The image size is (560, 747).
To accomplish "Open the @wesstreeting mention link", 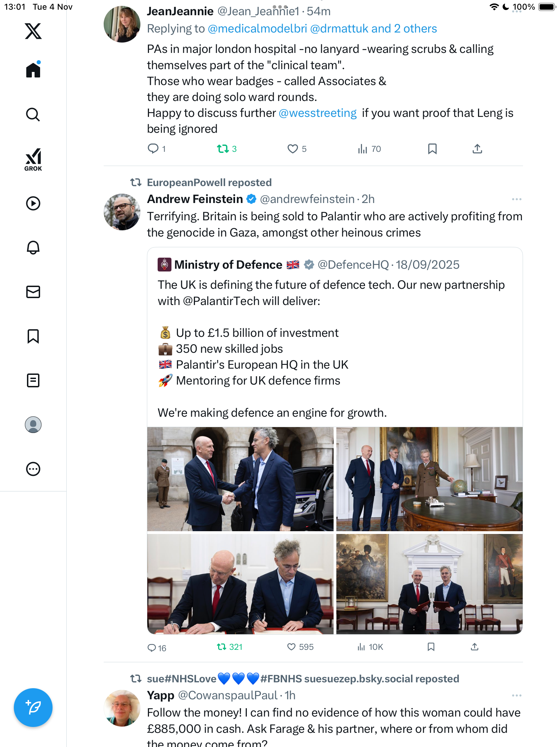I will [x=317, y=113].
